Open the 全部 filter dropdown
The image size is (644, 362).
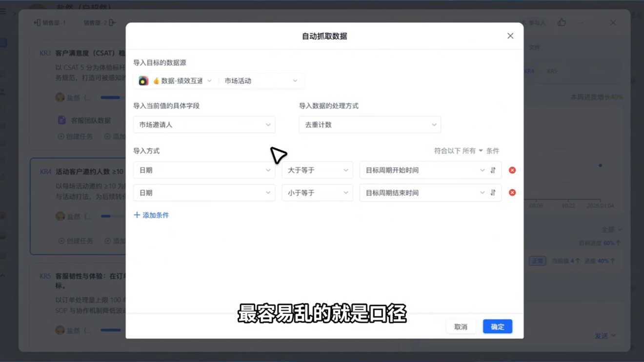(611, 229)
